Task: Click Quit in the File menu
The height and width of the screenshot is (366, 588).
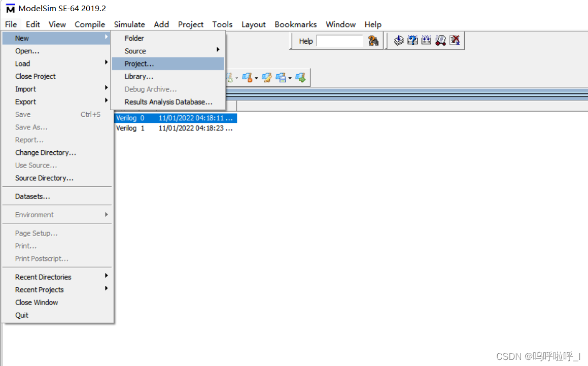Action: (57, 315)
